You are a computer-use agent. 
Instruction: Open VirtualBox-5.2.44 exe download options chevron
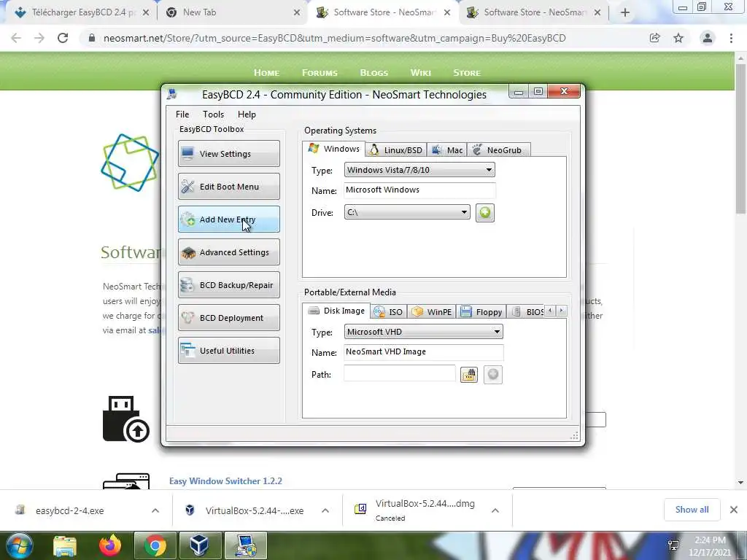pyautogui.click(x=325, y=510)
